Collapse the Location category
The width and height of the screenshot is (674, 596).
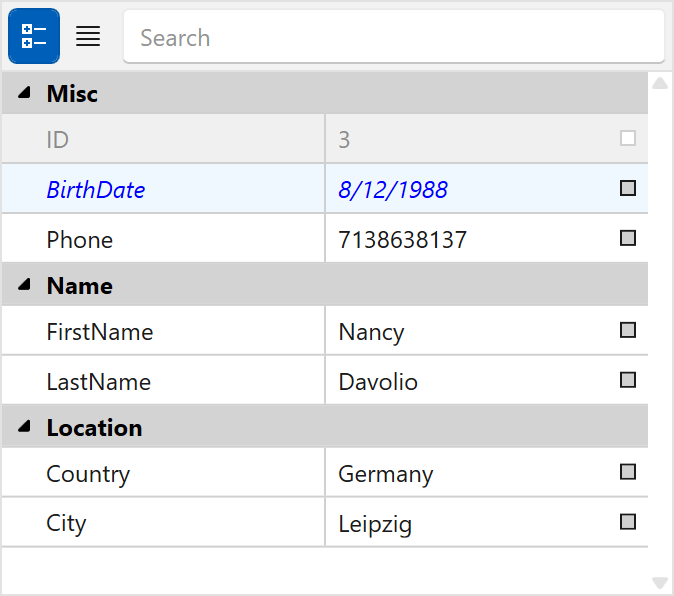pos(23,428)
